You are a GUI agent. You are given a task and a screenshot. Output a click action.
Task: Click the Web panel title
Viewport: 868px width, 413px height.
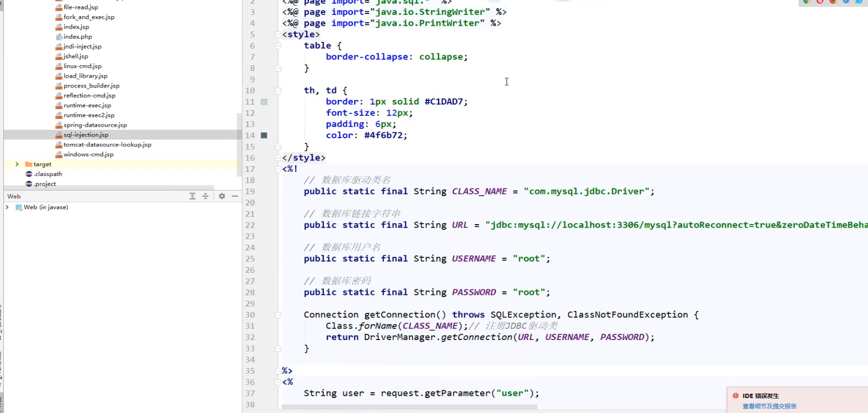[14, 196]
